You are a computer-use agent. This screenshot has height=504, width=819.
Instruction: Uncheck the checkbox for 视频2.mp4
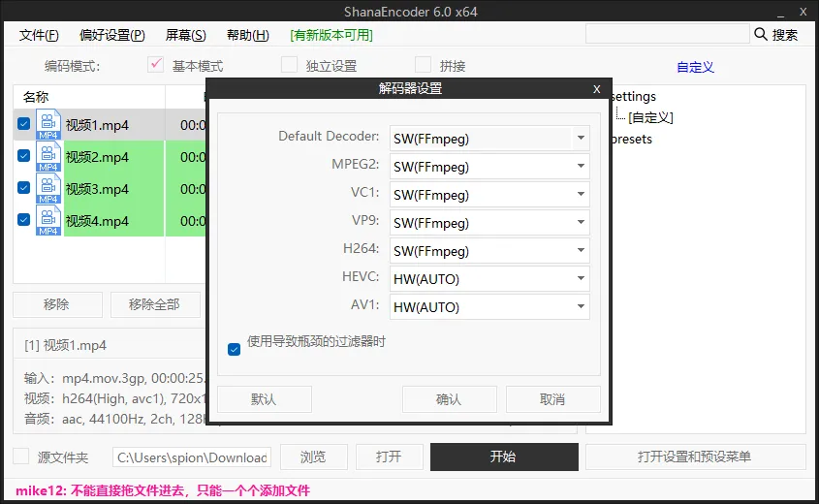click(23, 156)
